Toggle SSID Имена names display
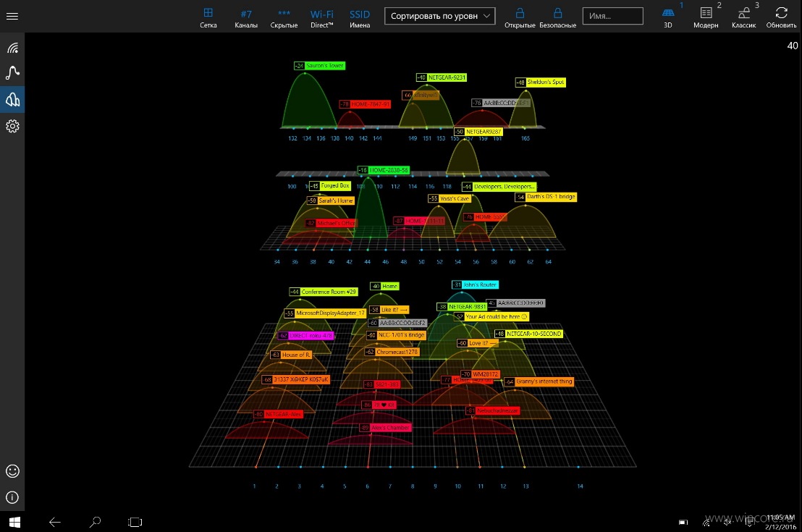Viewport: 802px width, 532px height. coord(360,17)
